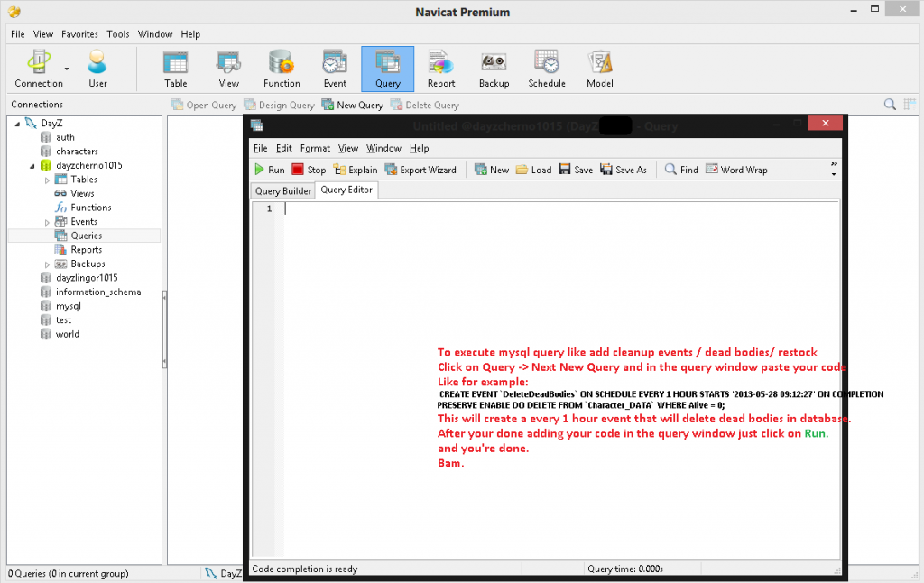Switch to the Query Builder tab
The height and width of the screenshot is (583, 924).
tap(282, 190)
